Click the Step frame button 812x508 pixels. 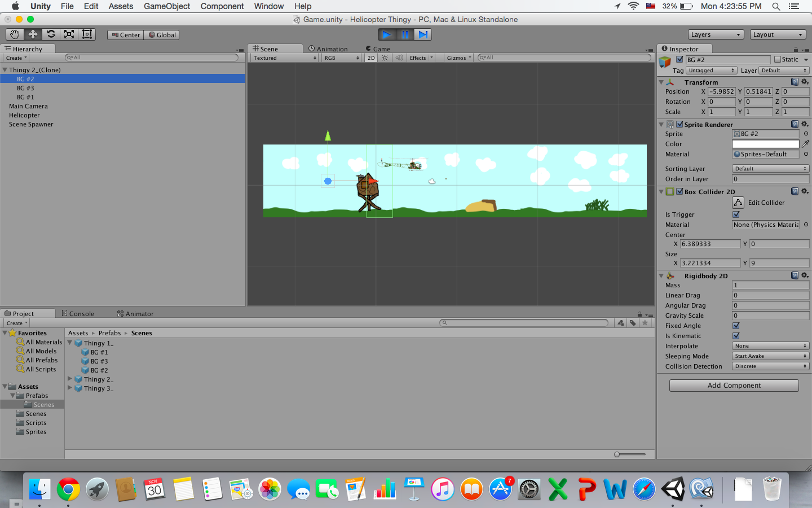(423, 34)
